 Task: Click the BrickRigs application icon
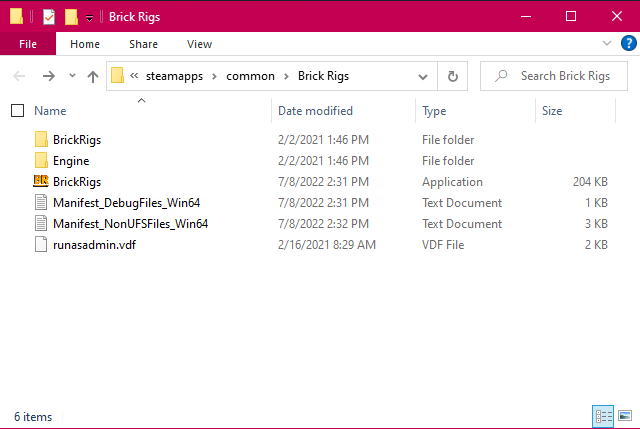[x=41, y=182]
